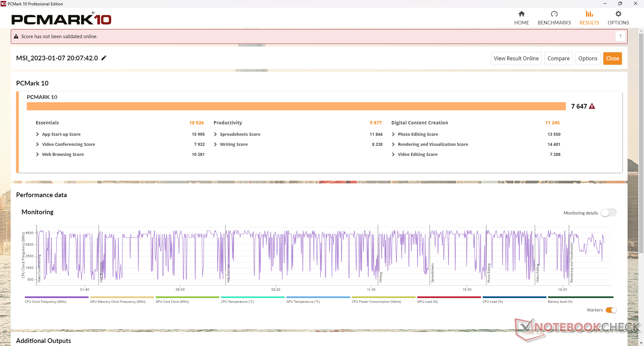Image resolution: width=644 pixels, height=346 pixels.
Task: Click the pencil icon to rename result
Action: click(104, 58)
